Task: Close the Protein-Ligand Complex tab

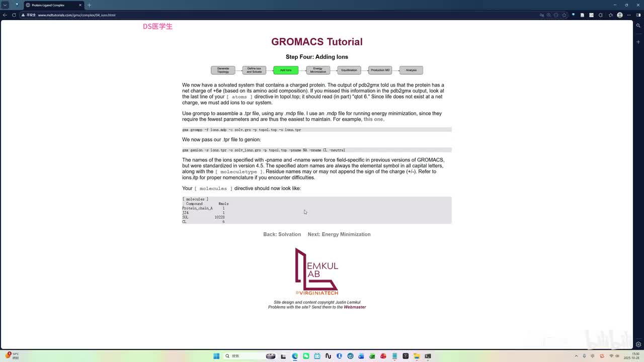Action: tap(80, 5)
